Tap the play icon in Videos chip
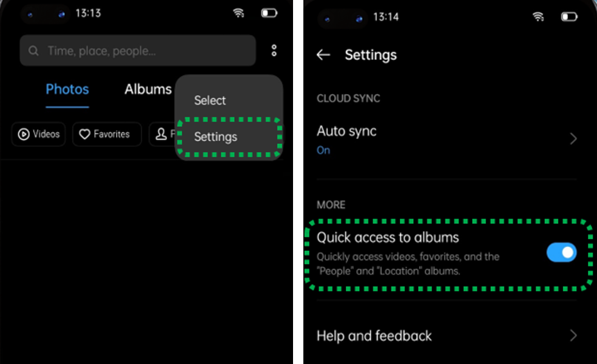The width and height of the screenshot is (597, 364). pyautogui.click(x=24, y=134)
